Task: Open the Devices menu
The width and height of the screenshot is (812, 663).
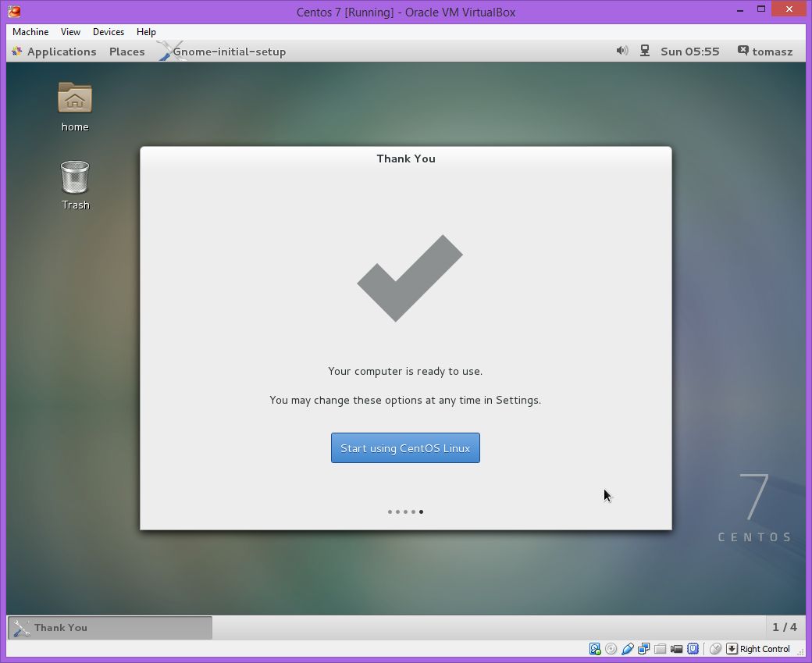Action: (109, 32)
